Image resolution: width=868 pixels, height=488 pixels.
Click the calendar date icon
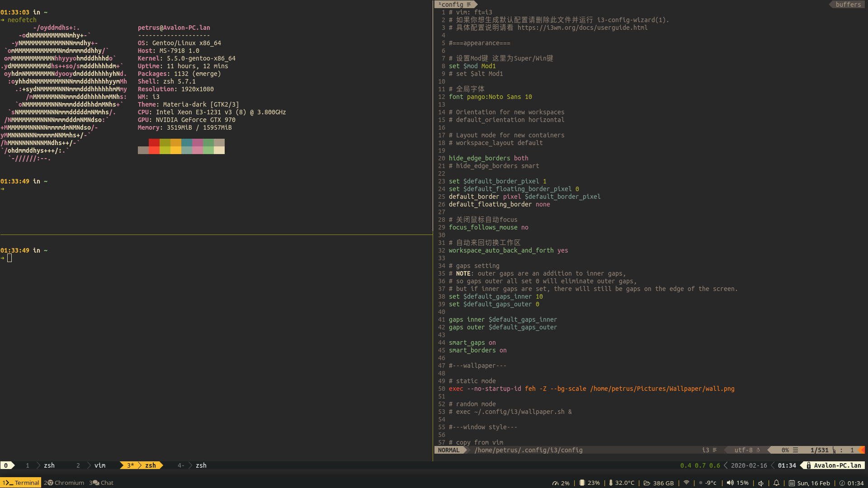792,483
